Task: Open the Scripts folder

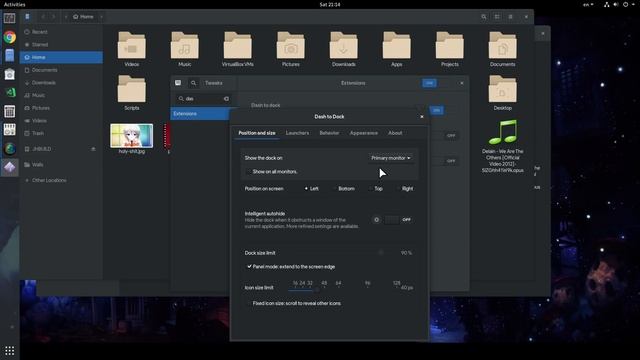Action: point(131,93)
